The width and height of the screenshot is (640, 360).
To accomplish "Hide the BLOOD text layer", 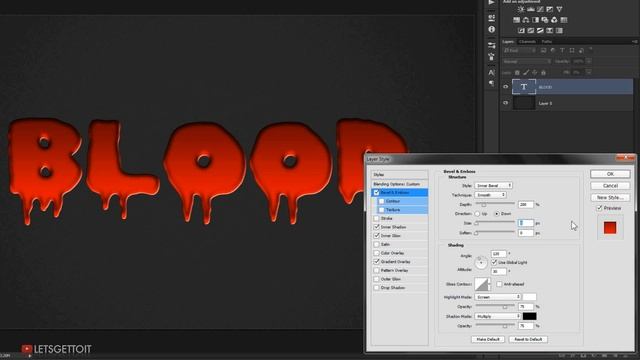I will (x=505, y=87).
